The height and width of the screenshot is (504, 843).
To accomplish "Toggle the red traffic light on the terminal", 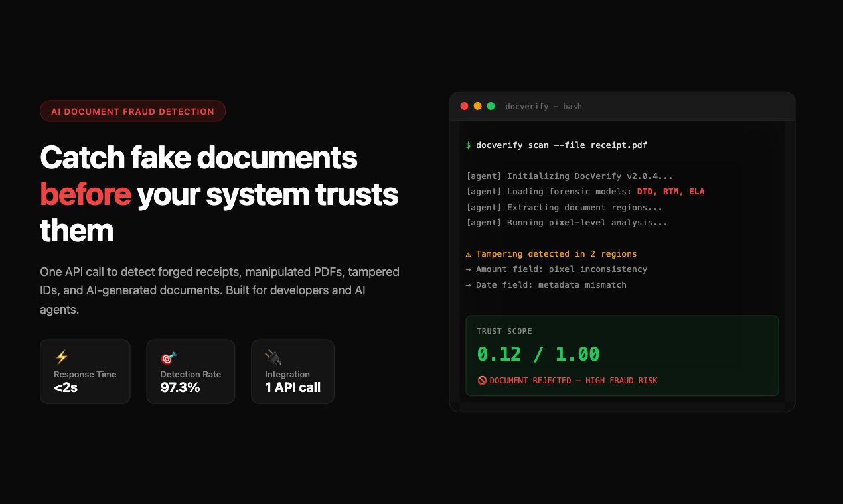I will (464, 105).
